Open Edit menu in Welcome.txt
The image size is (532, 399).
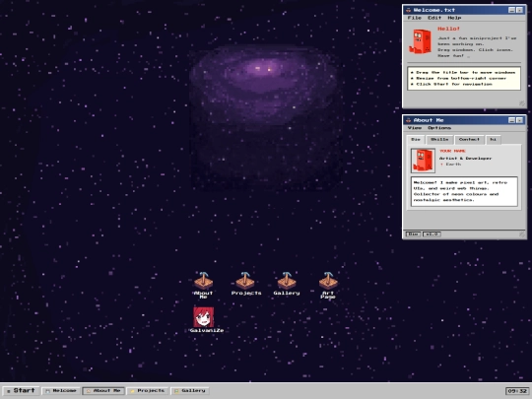(434, 18)
